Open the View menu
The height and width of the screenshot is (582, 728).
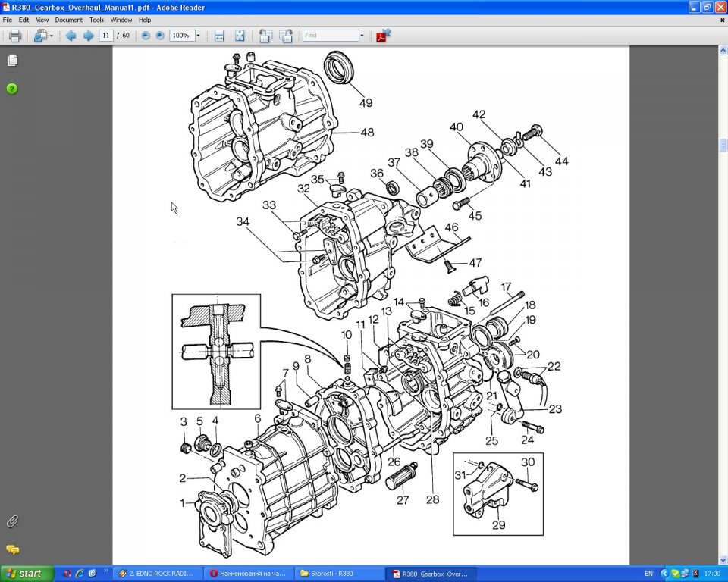[42, 20]
